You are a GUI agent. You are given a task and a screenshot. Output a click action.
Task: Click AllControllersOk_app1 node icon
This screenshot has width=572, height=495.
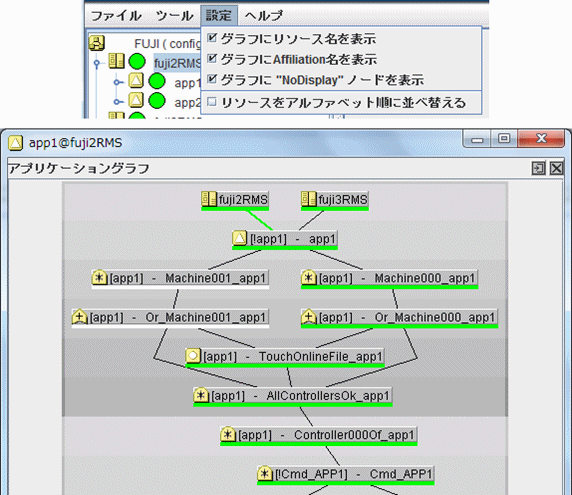click(201, 395)
